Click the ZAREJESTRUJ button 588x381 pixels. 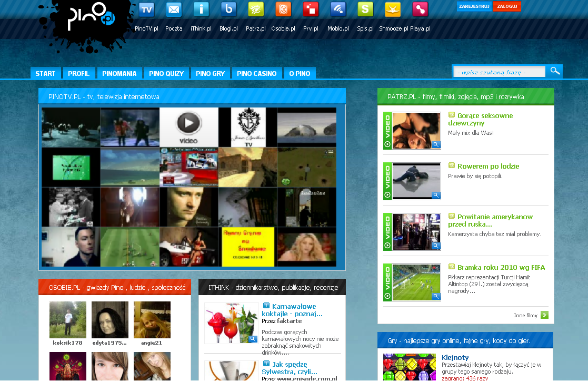(474, 6)
